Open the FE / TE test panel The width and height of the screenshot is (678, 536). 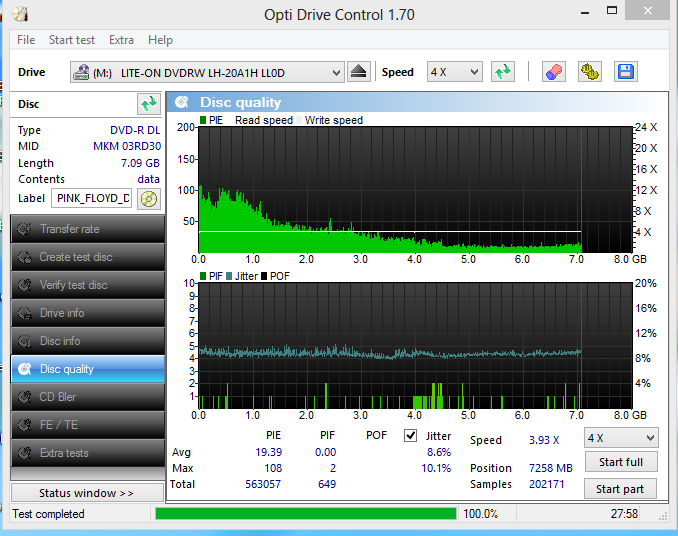tap(88, 425)
